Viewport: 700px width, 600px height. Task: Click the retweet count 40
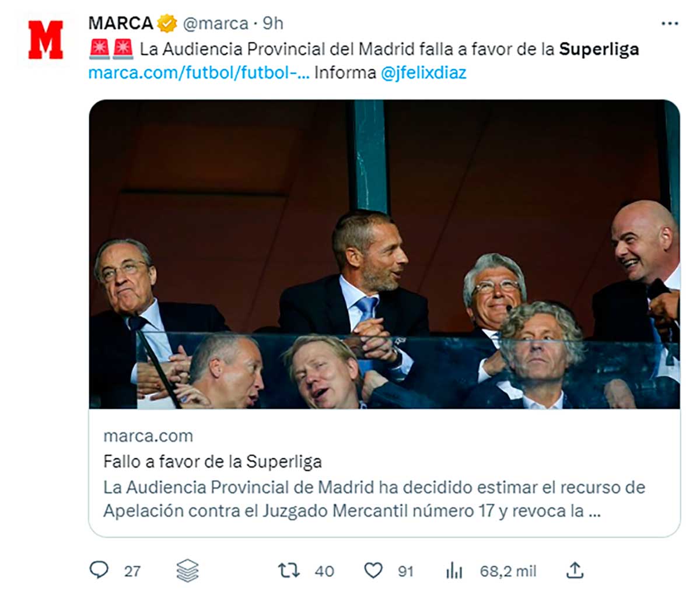tap(324, 571)
